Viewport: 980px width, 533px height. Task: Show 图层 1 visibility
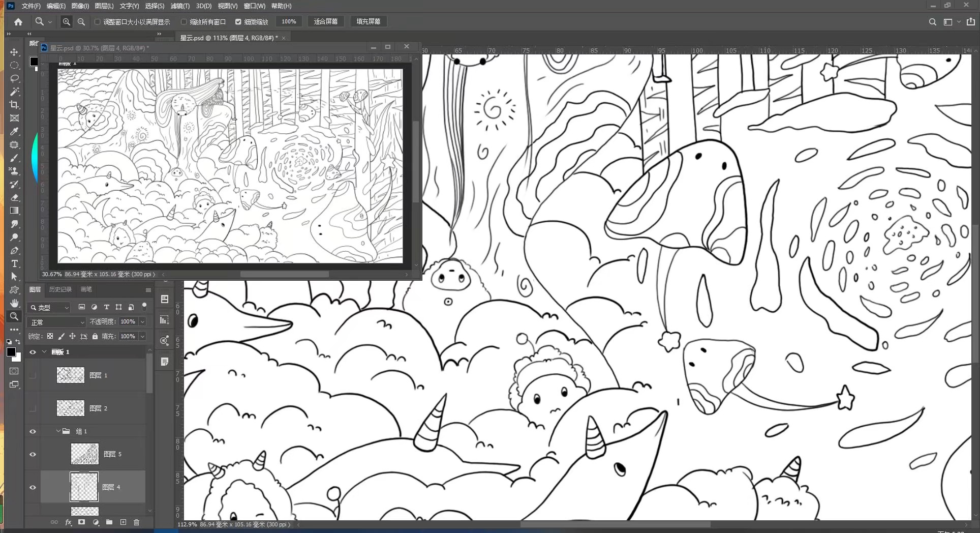click(x=33, y=375)
